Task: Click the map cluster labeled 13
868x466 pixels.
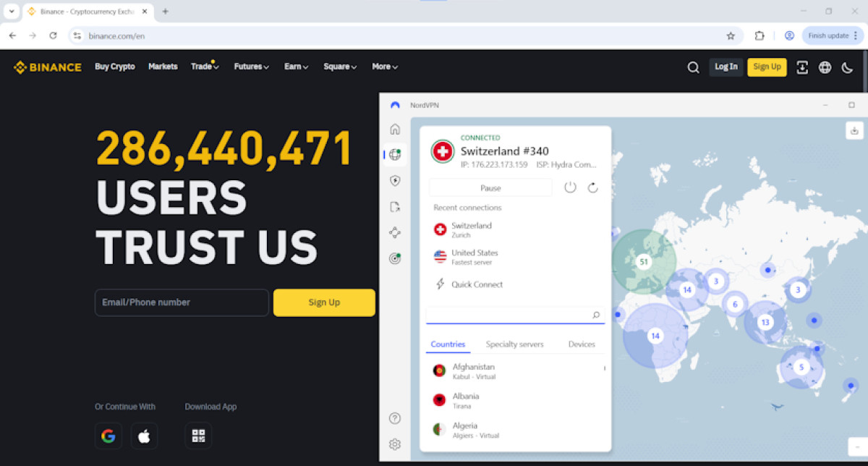Action: pos(765,322)
